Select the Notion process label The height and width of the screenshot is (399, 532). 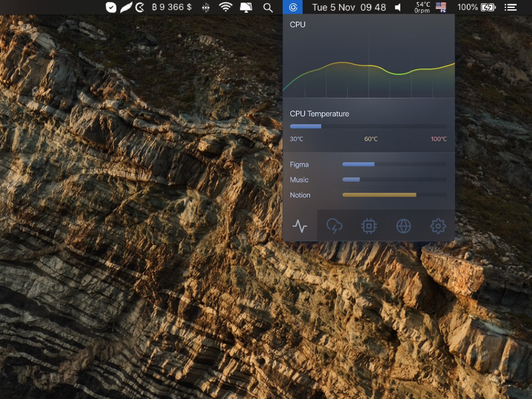point(300,195)
